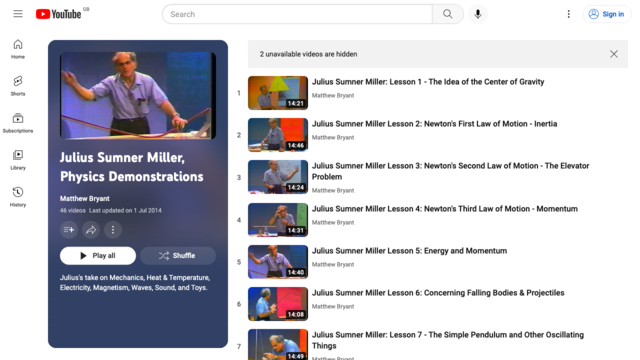Open History in the sidebar
Viewport: 640px width, 360px height.
point(18,197)
